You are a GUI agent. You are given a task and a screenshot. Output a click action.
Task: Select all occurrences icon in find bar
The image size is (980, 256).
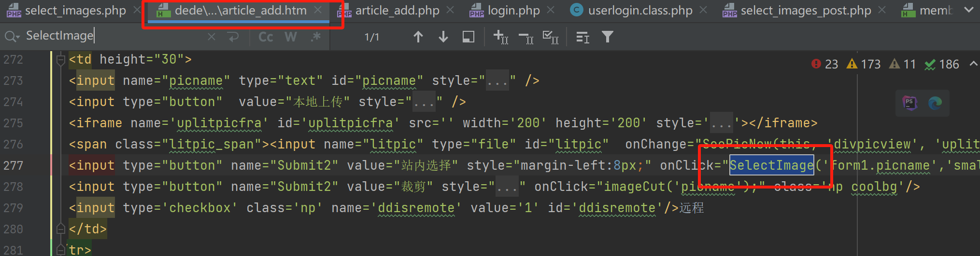(x=551, y=37)
